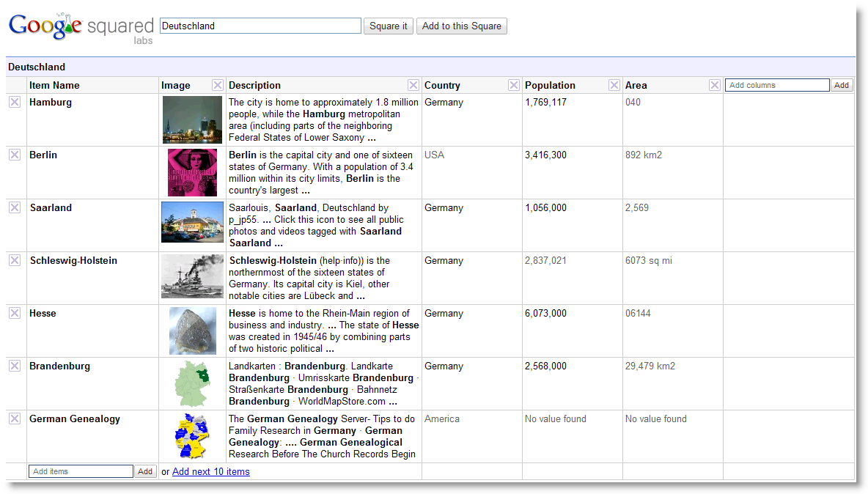The image size is (868, 494).
Task: Click Hamburg's area value 040
Action: pos(633,103)
